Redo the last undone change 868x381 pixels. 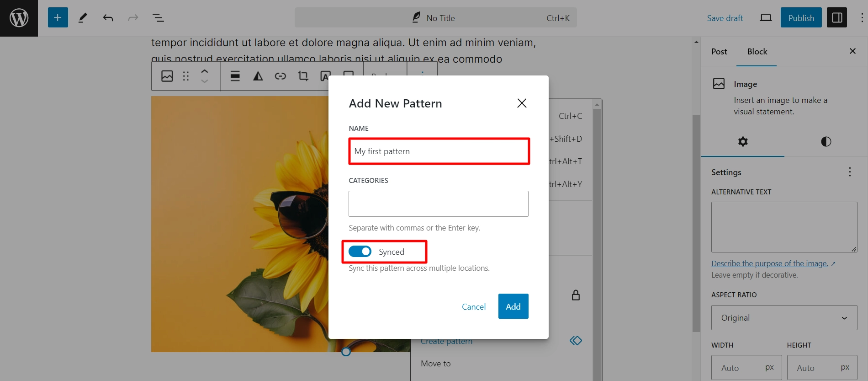point(133,18)
